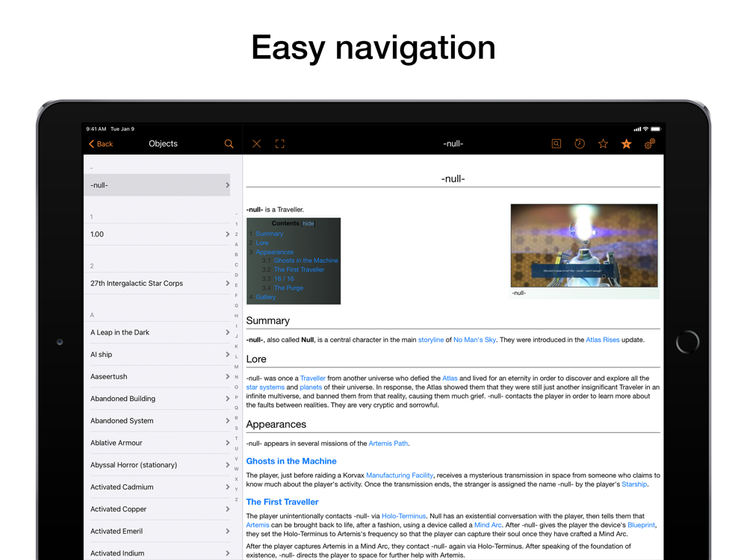
Task: Follow the planets link
Action: point(311,387)
